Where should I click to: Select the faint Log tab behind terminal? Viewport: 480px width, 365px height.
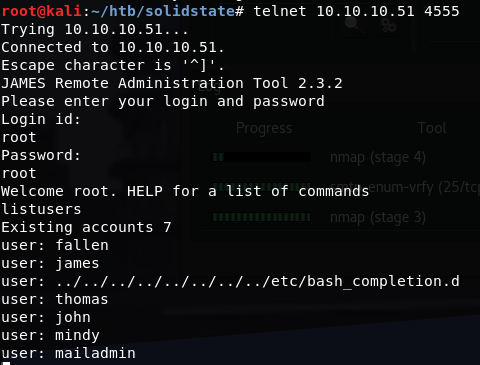[x=209, y=88]
